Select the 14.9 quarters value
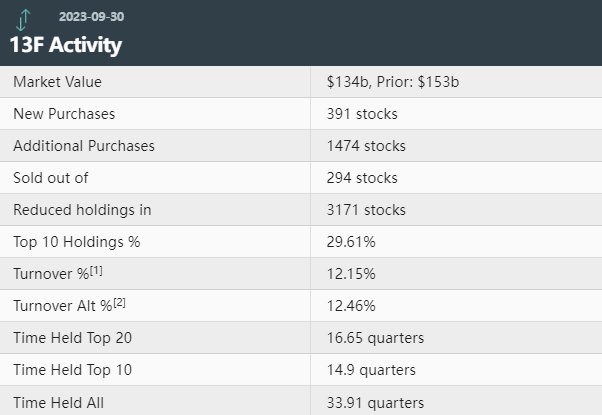The height and width of the screenshot is (415, 602). point(370,370)
